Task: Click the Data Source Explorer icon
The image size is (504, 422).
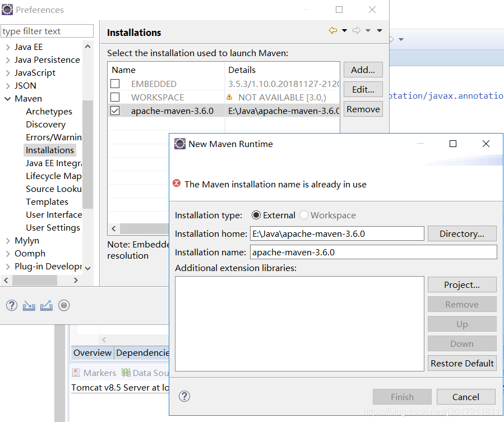Action: 126,373
